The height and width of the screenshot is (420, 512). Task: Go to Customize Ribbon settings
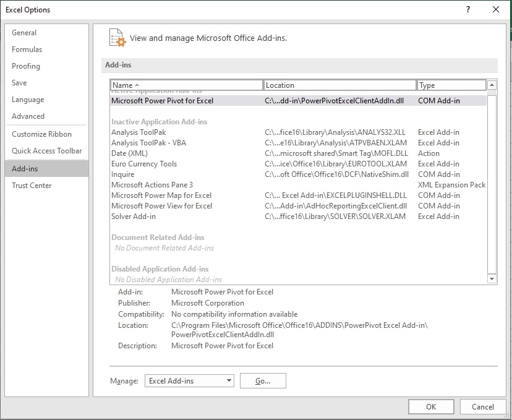tap(41, 134)
